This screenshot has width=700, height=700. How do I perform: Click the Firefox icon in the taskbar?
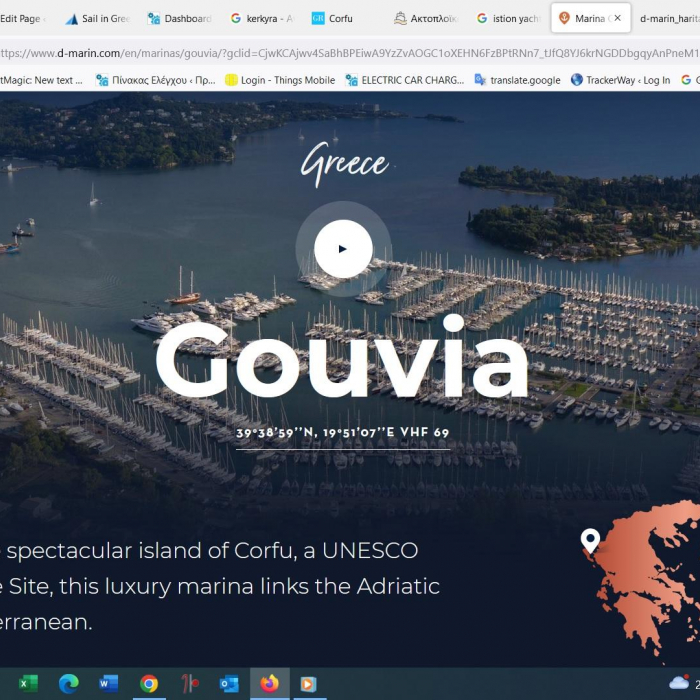point(269,684)
